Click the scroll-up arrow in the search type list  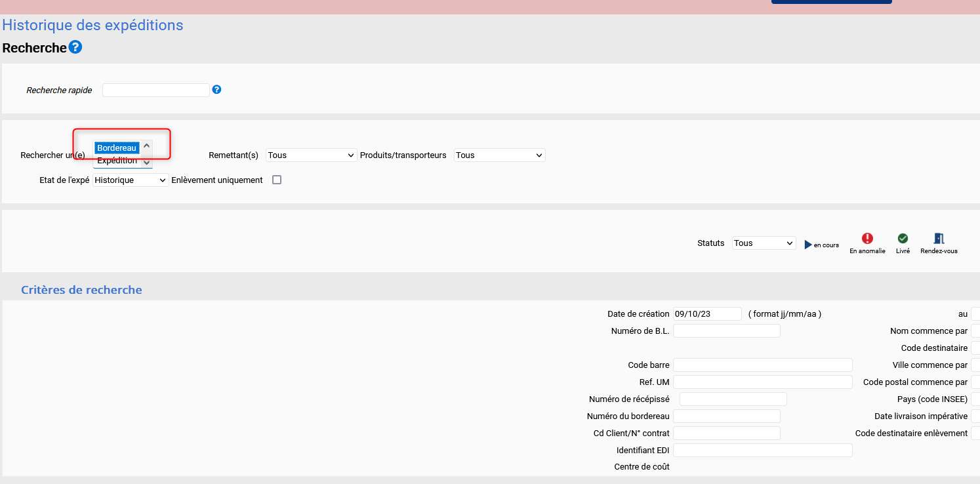[x=146, y=146]
